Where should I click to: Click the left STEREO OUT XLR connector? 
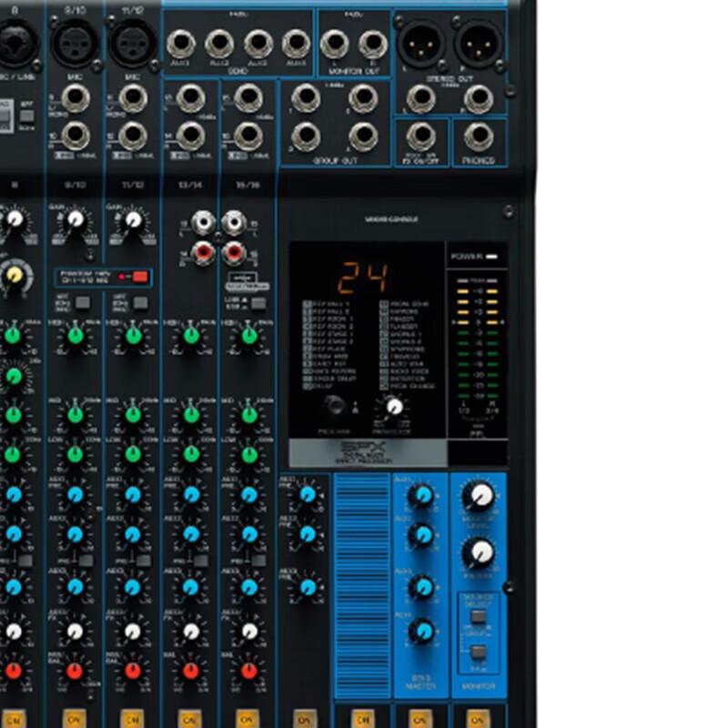tap(420, 44)
